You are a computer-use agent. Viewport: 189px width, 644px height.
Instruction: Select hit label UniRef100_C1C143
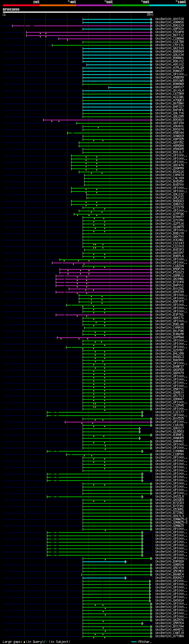click(x=170, y=243)
